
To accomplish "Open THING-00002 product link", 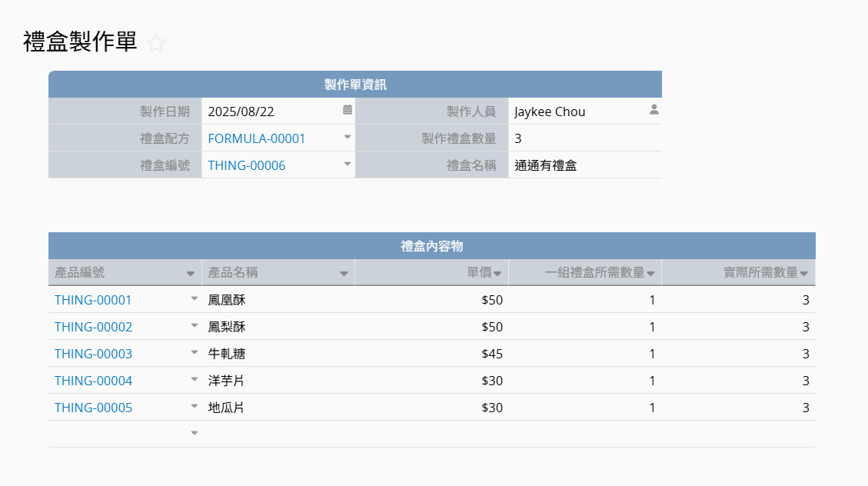I will (x=94, y=327).
